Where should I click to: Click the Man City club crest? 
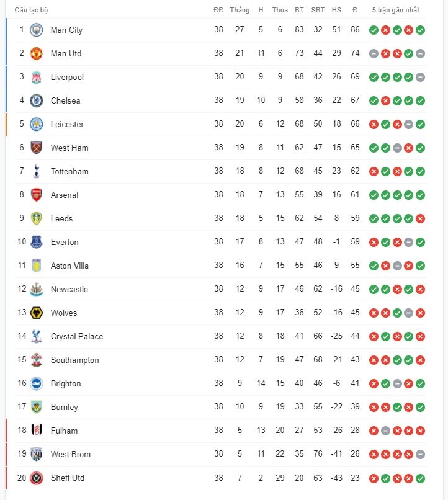37,30
